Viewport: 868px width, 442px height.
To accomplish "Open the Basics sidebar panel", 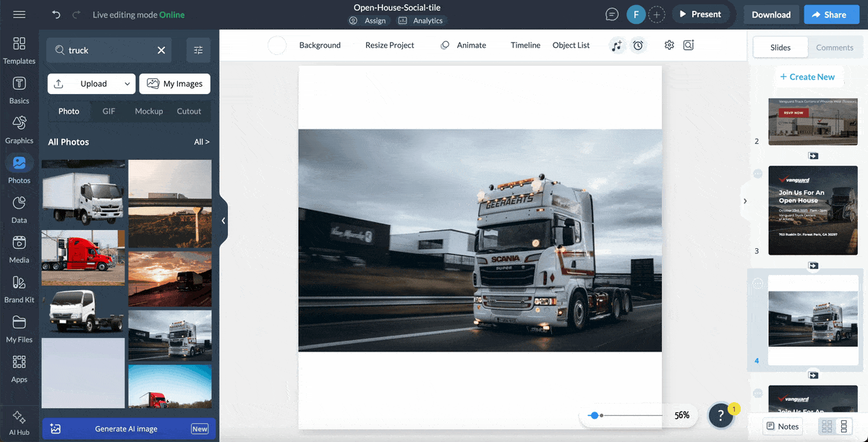I will 20,90.
